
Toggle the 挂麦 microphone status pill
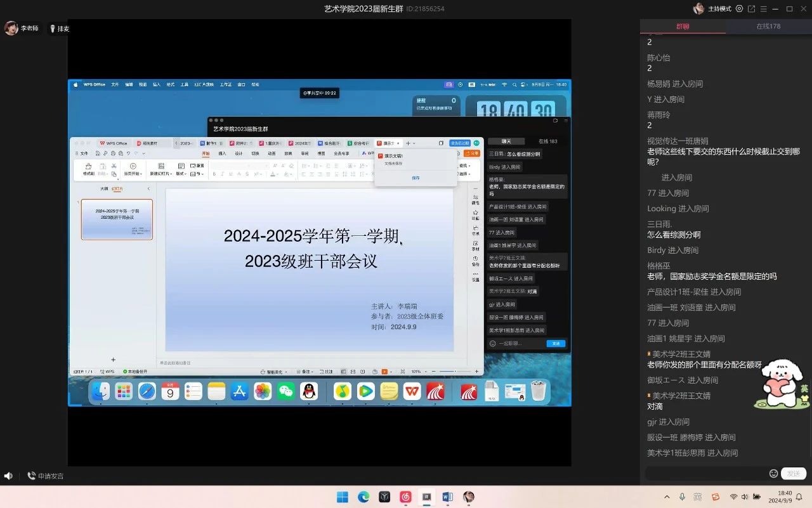tap(60, 29)
